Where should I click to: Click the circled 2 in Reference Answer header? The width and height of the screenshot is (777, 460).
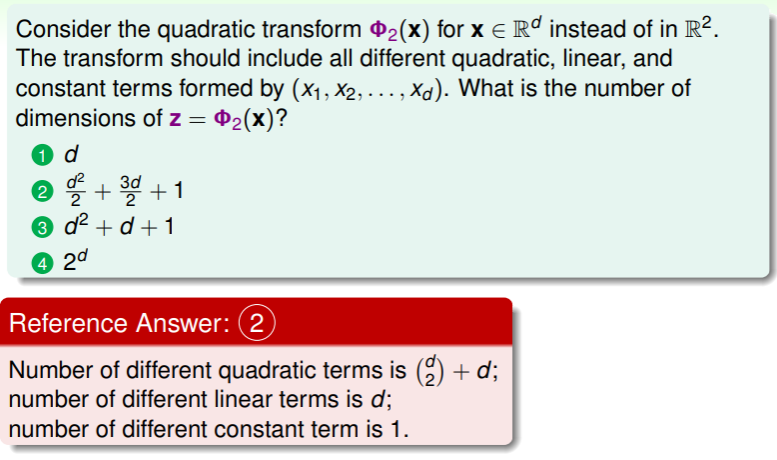coord(261,323)
